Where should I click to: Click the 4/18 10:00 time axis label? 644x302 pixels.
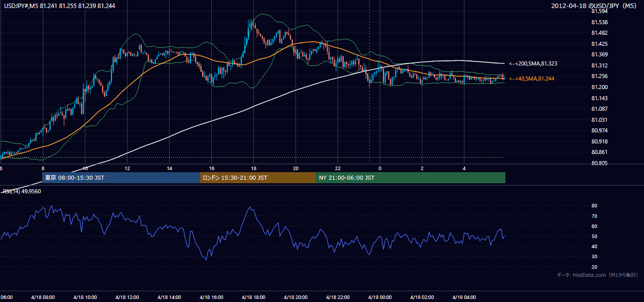pyautogui.click(x=84, y=297)
